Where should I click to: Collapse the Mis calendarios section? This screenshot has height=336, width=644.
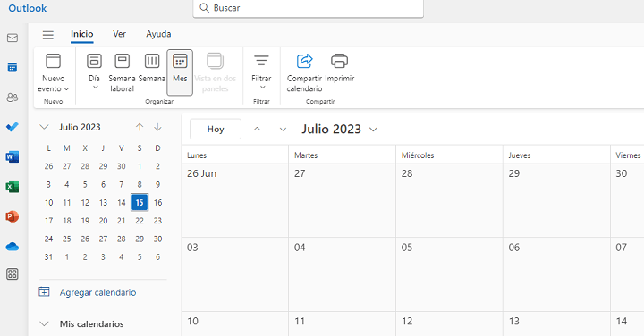pos(44,324)
